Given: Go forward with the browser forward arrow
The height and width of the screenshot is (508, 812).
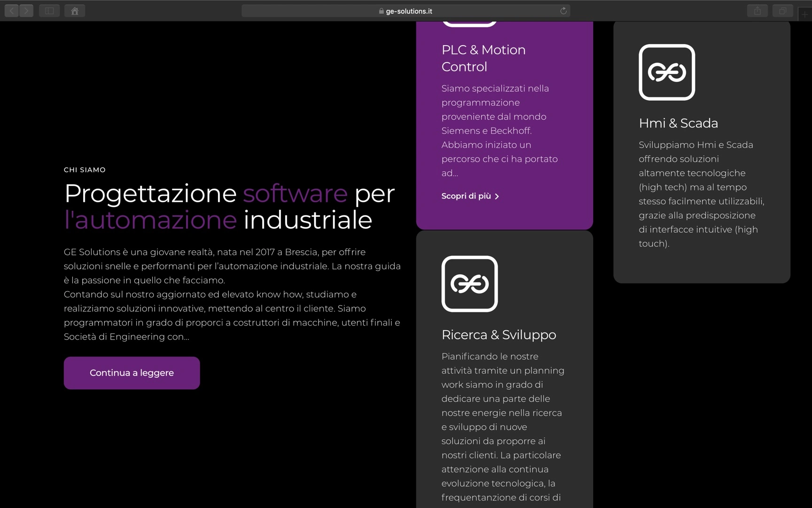Looking at the screenshot, I should tap(26, 11).
